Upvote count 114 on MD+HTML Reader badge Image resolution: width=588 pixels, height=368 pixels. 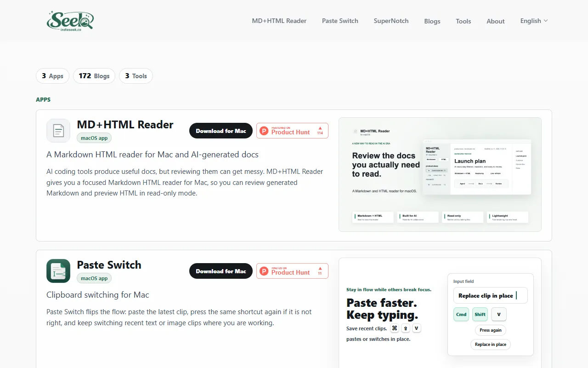tap(320, 131)
